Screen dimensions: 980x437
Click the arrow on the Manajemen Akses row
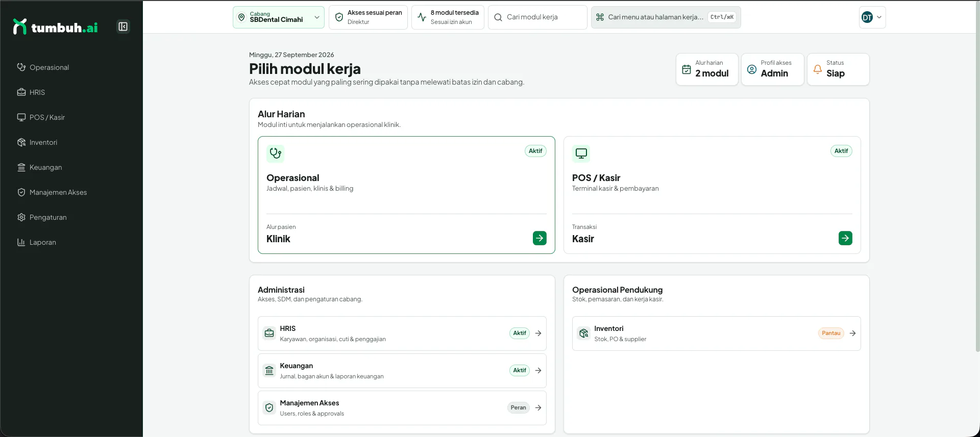pos(538,408)
